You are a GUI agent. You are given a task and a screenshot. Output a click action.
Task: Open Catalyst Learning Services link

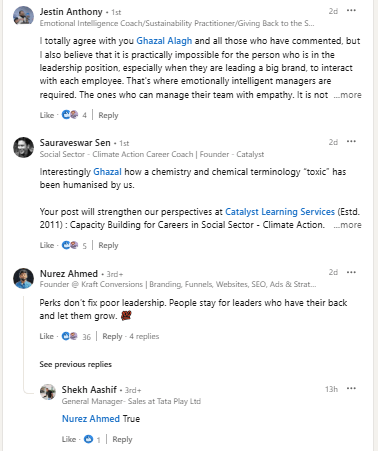pyautogui.click(x=280, y=212)
